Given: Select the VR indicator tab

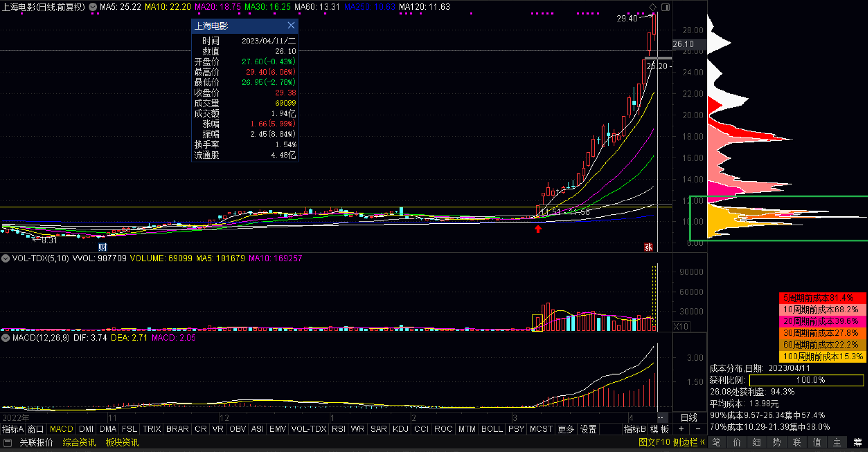Looking at the screenshot, I should tap(217, 429).
